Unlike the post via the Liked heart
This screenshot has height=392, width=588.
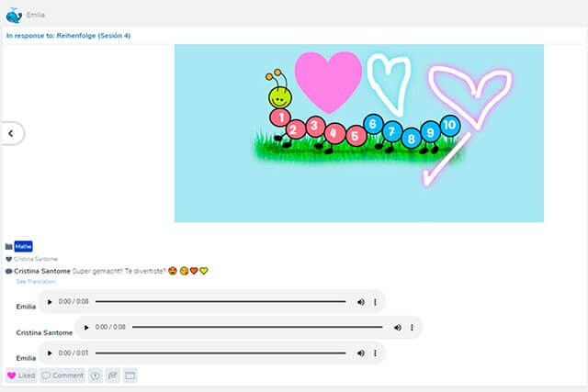click(21, 375)
